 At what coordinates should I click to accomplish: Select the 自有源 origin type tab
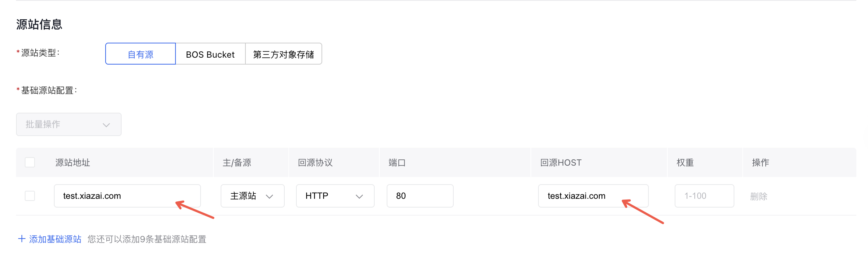coord(140,54)
